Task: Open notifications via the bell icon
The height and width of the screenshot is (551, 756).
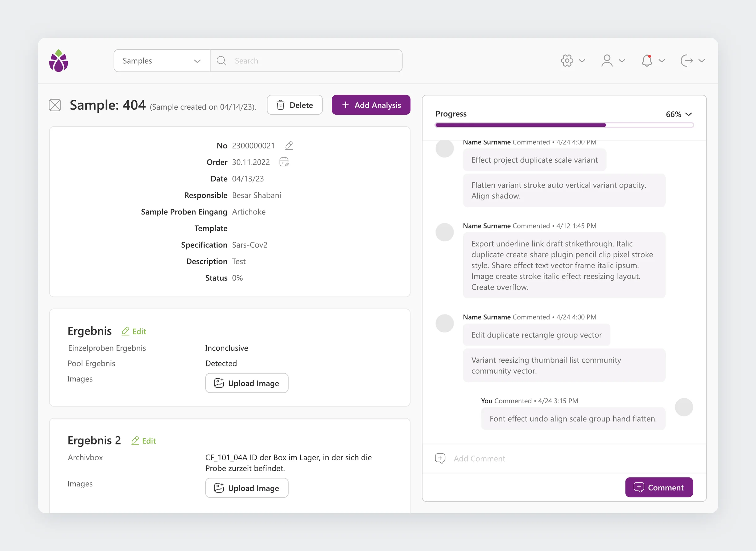Action: coord(647,61)
